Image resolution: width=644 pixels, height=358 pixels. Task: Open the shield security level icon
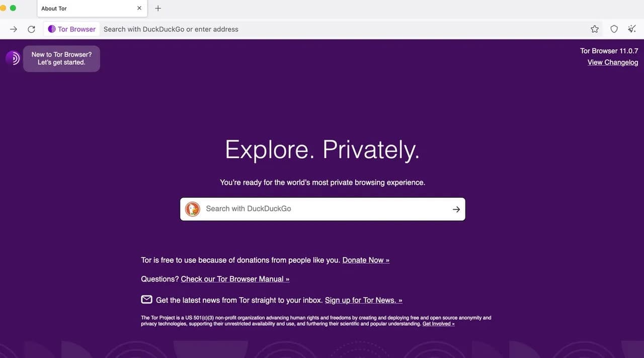[614, 29]
